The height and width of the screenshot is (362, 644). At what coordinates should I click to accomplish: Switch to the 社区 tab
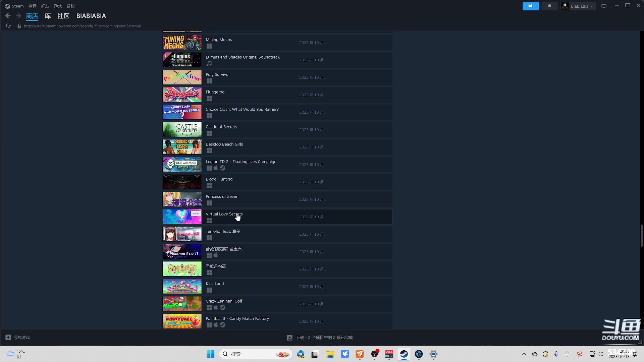[x=63, y=16]
